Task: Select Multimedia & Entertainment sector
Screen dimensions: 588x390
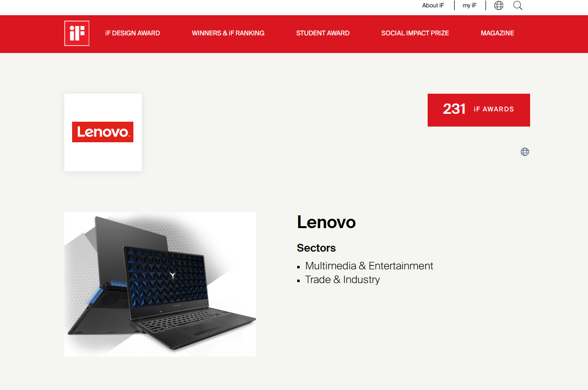Action: (369, 266)
